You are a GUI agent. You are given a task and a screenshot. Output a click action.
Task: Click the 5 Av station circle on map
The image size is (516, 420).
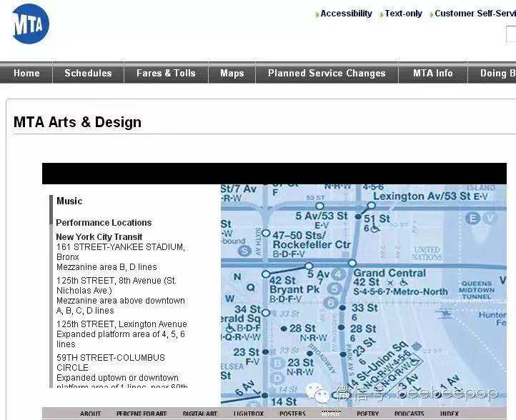click(x=309, y=266)
